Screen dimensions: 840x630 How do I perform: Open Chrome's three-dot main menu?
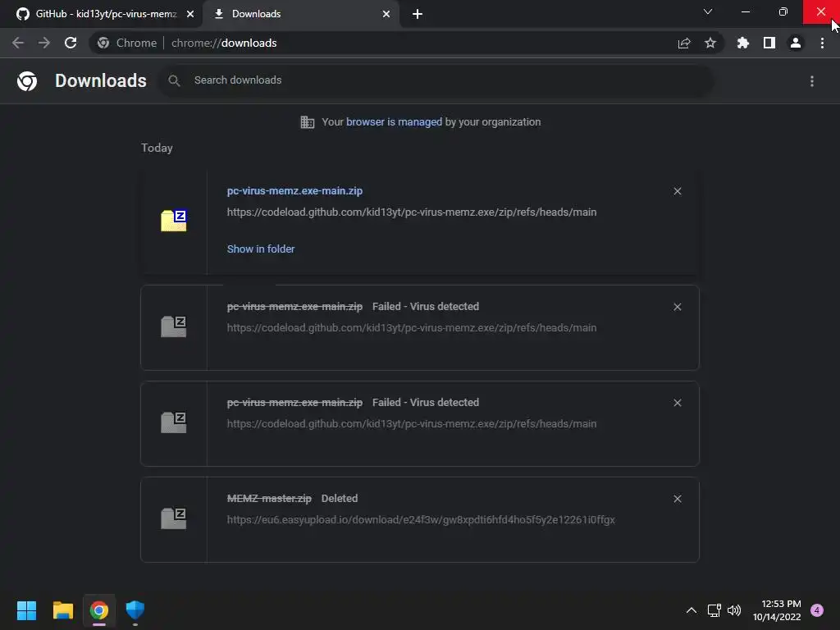pyautogui.click(x=822, y=43)
